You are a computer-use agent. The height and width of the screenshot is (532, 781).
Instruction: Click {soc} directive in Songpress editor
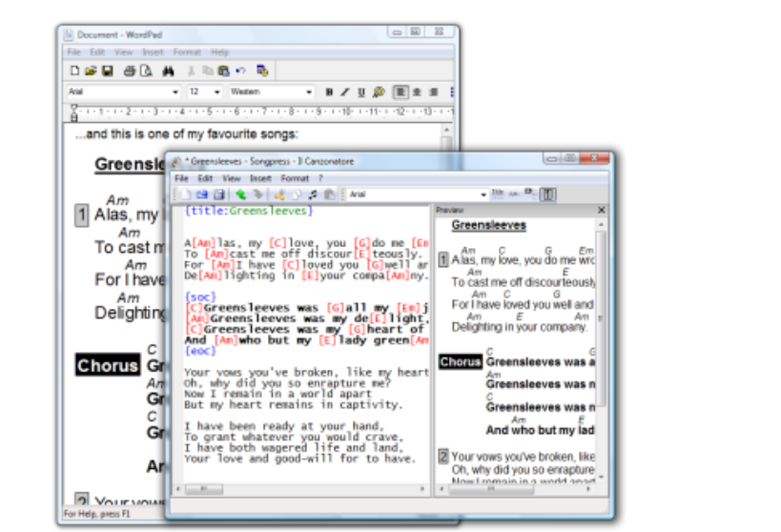[199, 297]
